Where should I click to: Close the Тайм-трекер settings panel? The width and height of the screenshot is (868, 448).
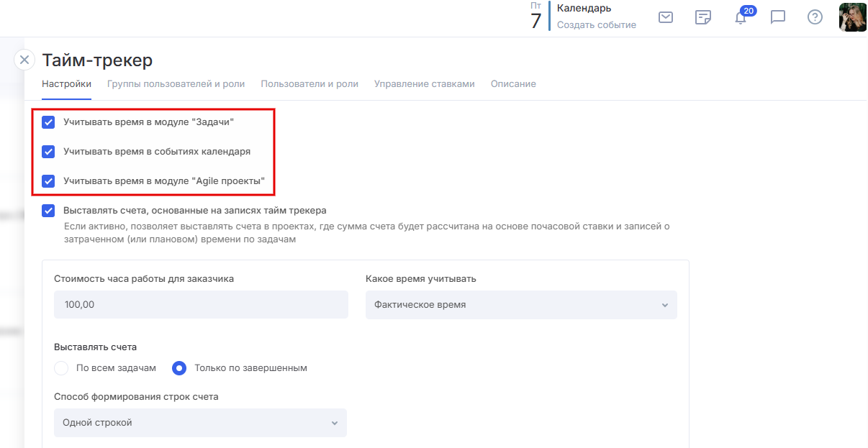(24, 60)
